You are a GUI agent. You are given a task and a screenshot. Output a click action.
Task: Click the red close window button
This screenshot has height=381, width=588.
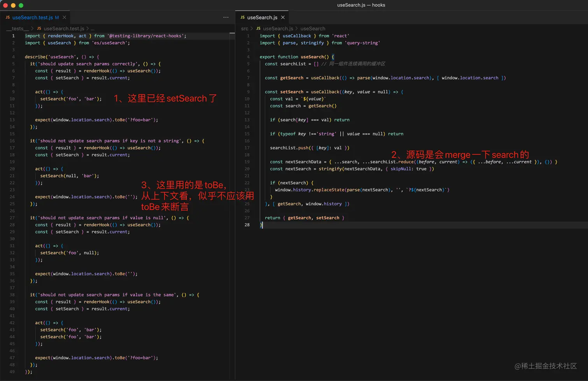tap(5, 5)
